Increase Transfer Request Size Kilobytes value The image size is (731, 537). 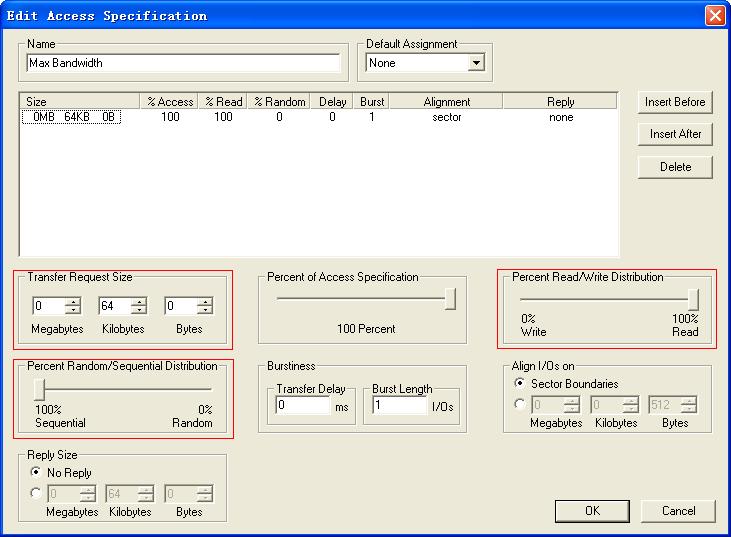coord(138,302)
